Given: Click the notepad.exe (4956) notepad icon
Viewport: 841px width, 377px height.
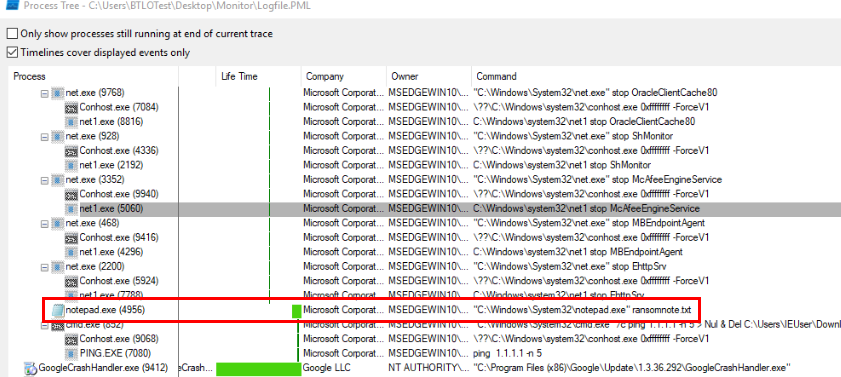Looking at the screenshot, I should tap(58, 310).
